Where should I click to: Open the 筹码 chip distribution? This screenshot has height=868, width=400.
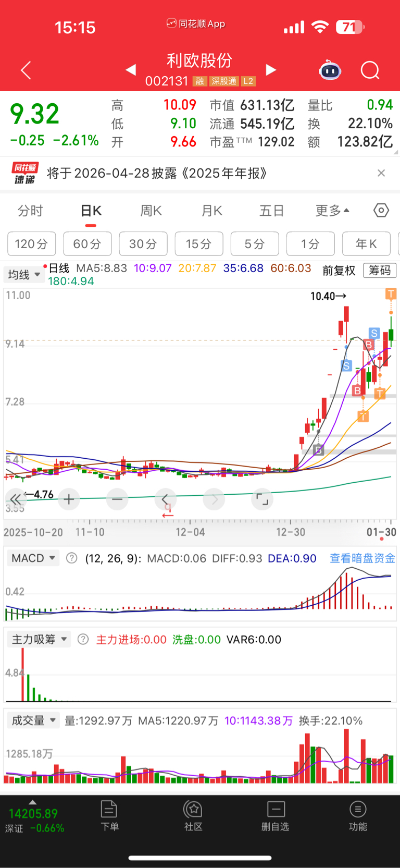380,270
